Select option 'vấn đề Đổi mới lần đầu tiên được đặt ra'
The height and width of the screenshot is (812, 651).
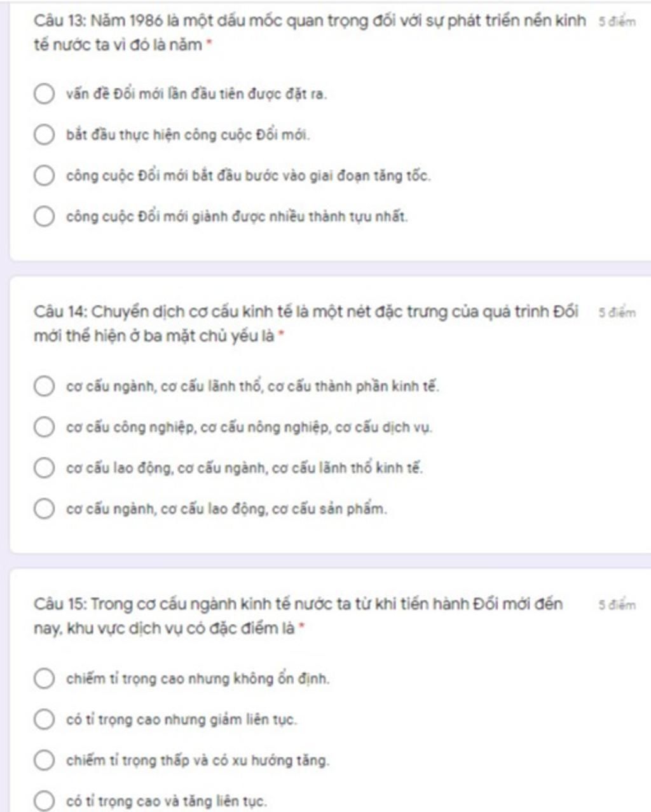44,94
